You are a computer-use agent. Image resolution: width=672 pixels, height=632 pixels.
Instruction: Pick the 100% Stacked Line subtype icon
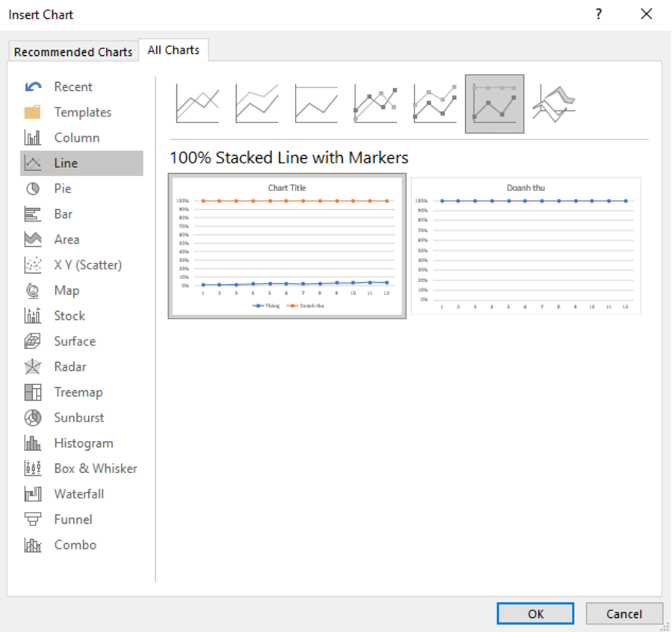317,104
